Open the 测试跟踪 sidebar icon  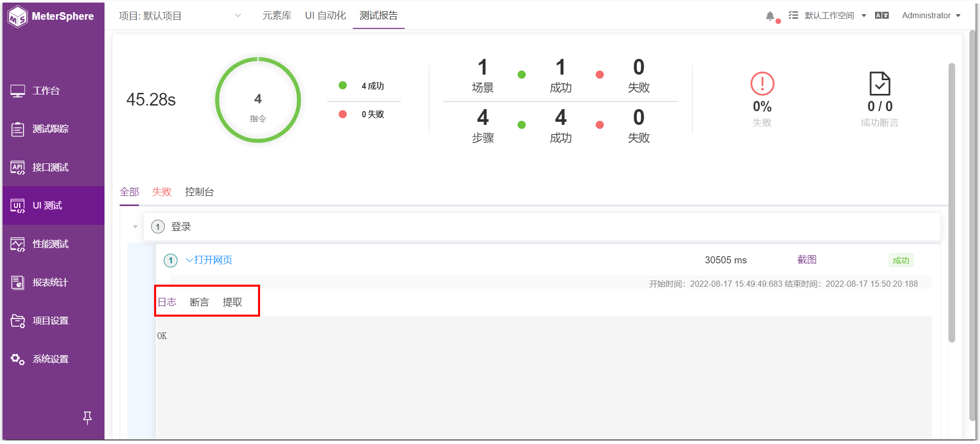tap(18, 129)
